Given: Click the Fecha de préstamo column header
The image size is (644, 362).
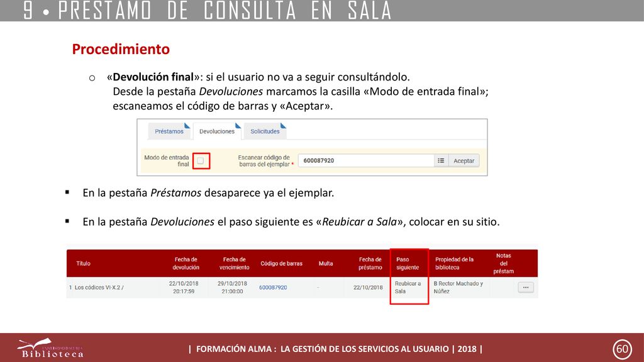Looking at the screenshot, I should coord(370,263).
